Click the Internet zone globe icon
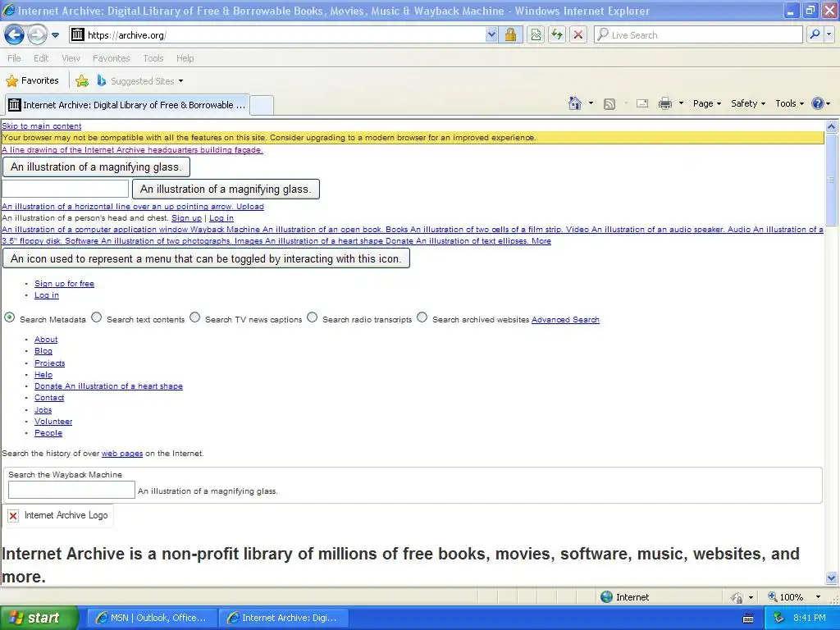 [606, 597]
